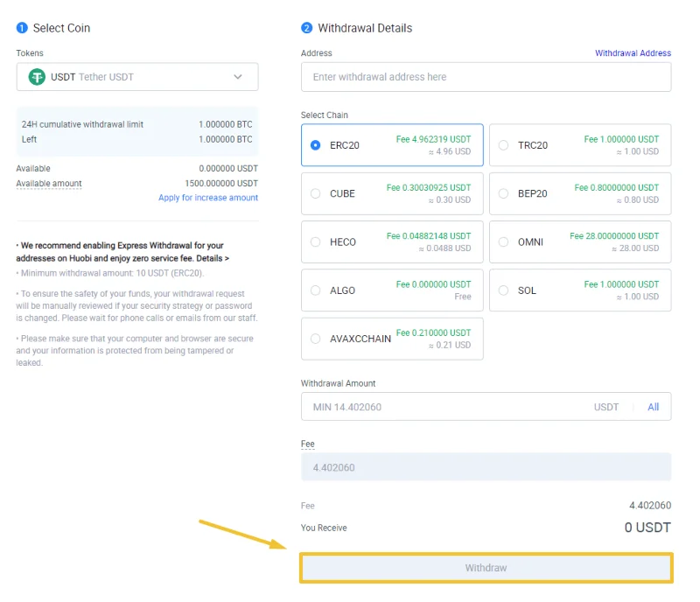Pick the HECO chain radio button

316,242
